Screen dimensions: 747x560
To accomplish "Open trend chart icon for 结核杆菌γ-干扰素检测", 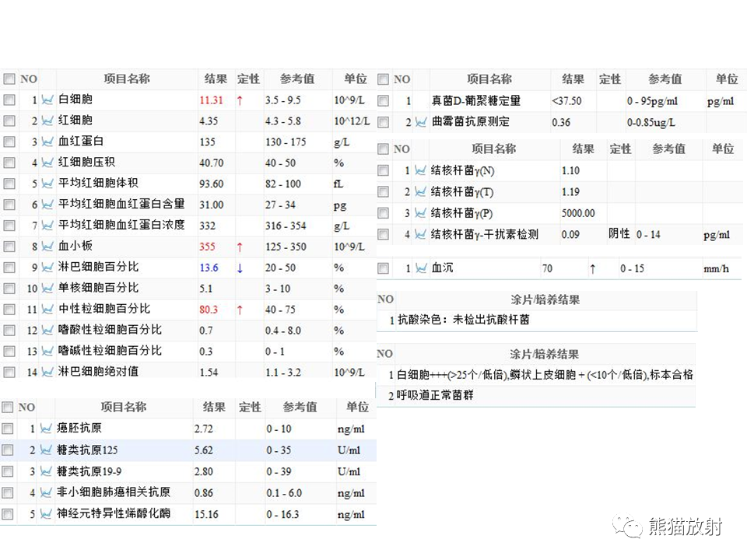I will [x=420, y=234].
